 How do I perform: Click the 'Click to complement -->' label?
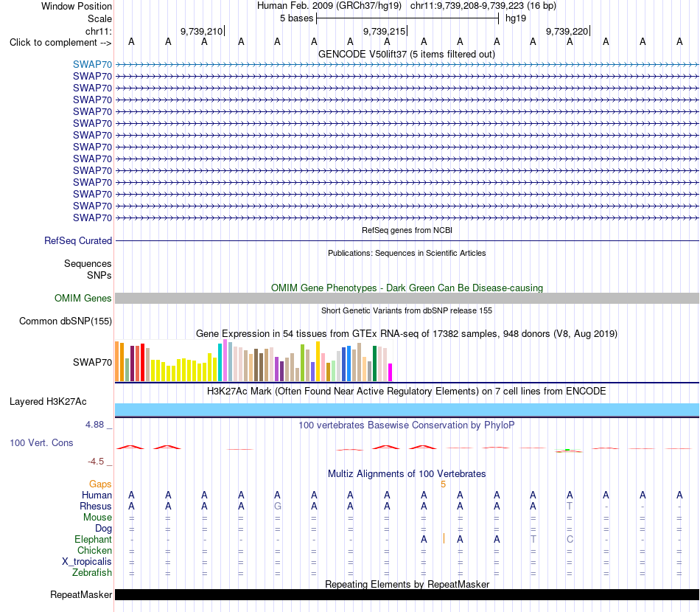point(60,43)
